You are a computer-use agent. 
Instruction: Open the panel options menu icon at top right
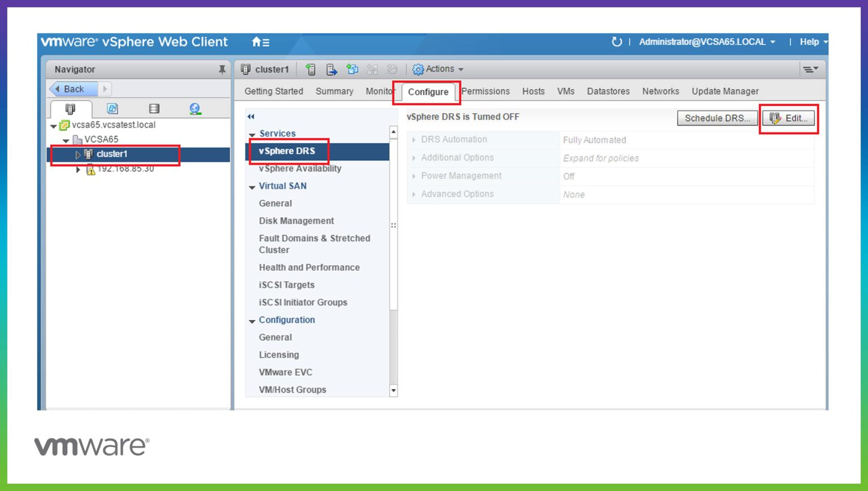click(x=810, y=69)
